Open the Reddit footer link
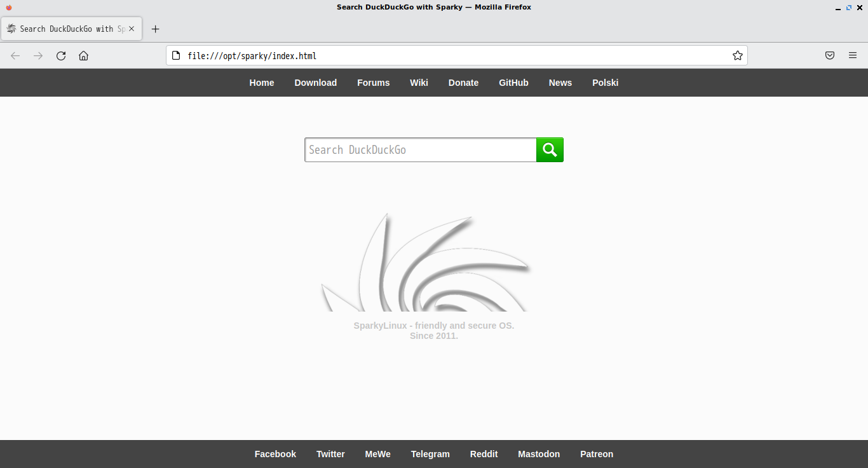The height and width of the screenshot is (468, 868). click(484, 454)
